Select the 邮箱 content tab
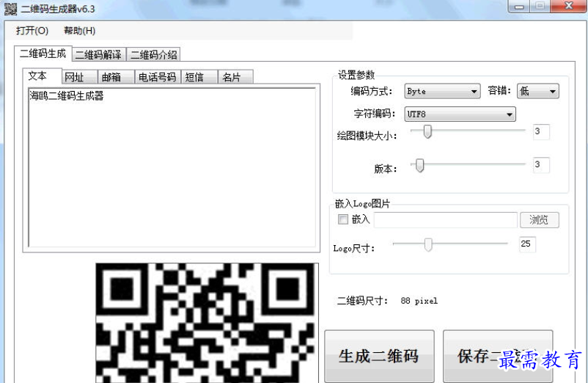This screenshot has height=383, width=588. [x=116, y=77]
